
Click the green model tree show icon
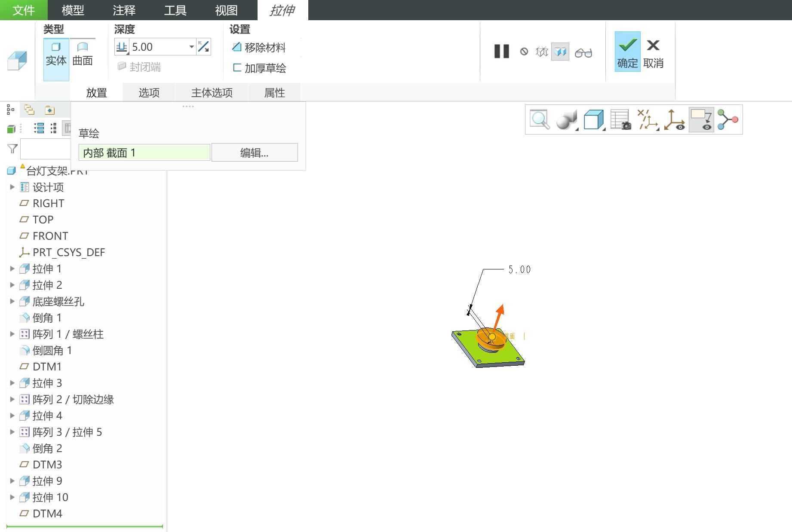tap(12, 128)
